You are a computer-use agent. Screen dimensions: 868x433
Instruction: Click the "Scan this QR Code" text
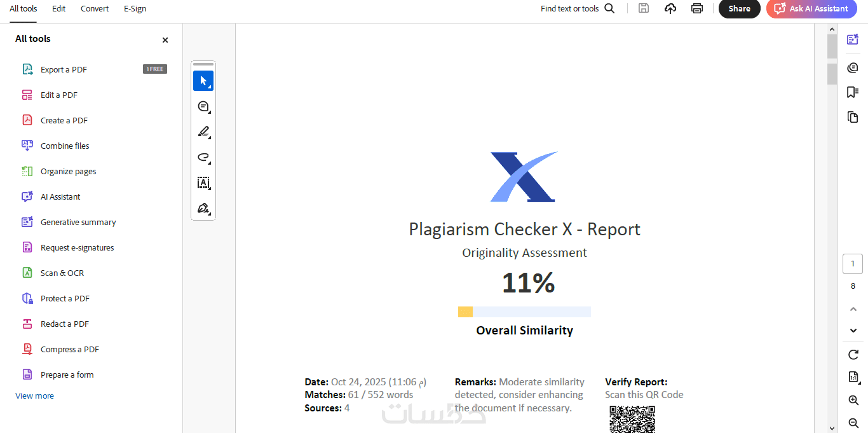point(644,395)
